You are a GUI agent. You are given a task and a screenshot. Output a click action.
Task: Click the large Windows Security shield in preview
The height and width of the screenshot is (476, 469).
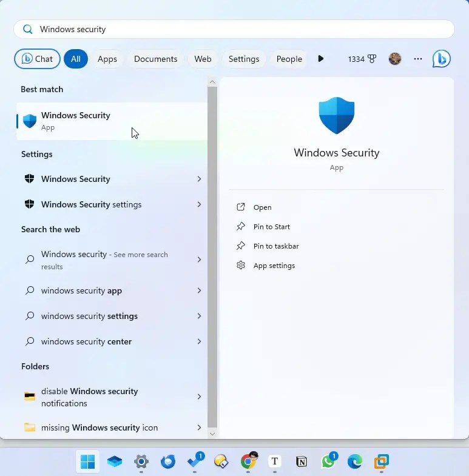337,116
